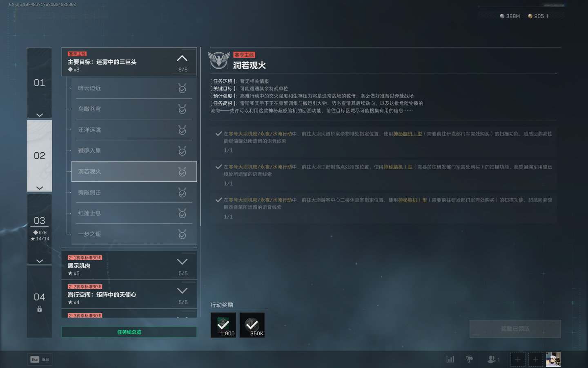The image size is (588, 368).
Task: Open the statistics bar chart icon
Action: pyautogui.click(x=450, y=359)
